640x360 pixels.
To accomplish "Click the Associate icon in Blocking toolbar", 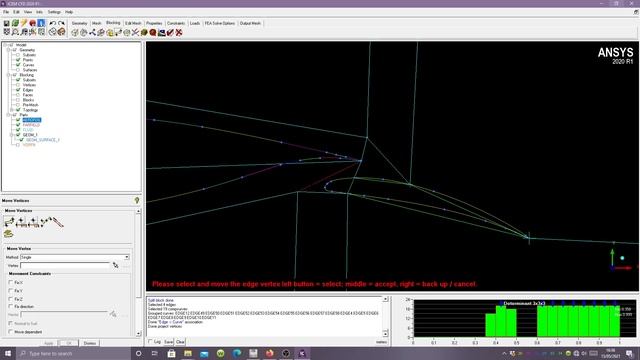I will (110, 32).
